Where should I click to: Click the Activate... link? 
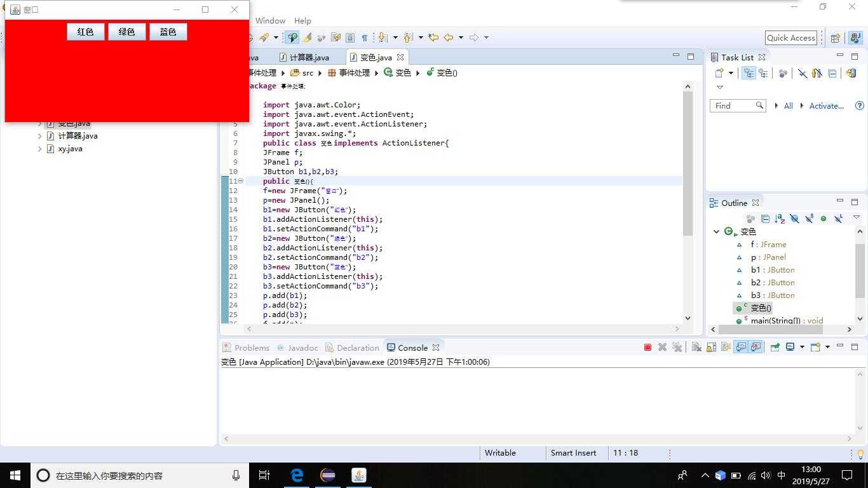(826, 106)
